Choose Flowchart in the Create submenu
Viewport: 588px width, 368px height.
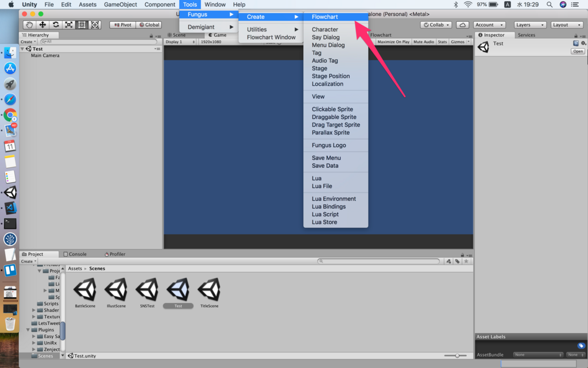pyautogui.click(x=335, y=17)
